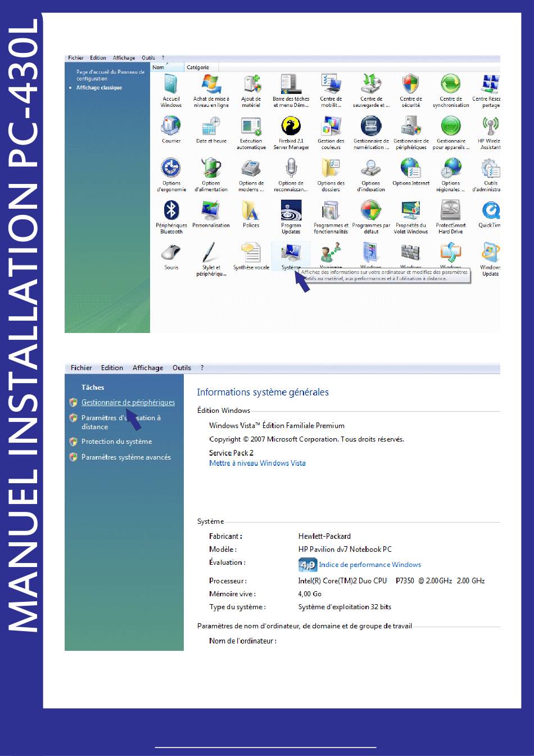
Task: Open the Gestion des couleurs icon
Action: pos(331,127)
